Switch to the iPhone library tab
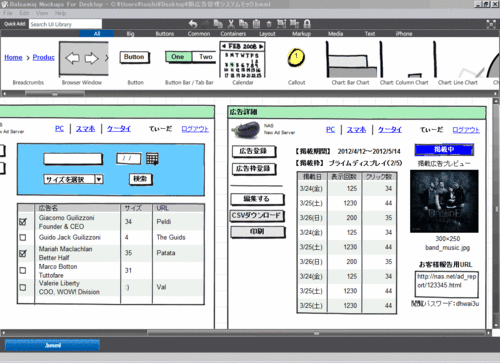 (404, 34)
